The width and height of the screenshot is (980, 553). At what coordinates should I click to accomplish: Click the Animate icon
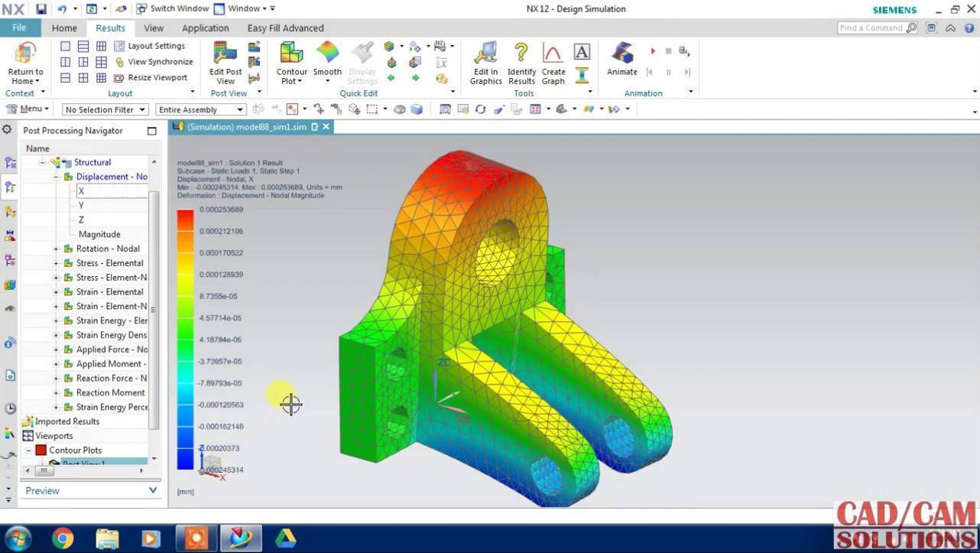coord(622,54)
